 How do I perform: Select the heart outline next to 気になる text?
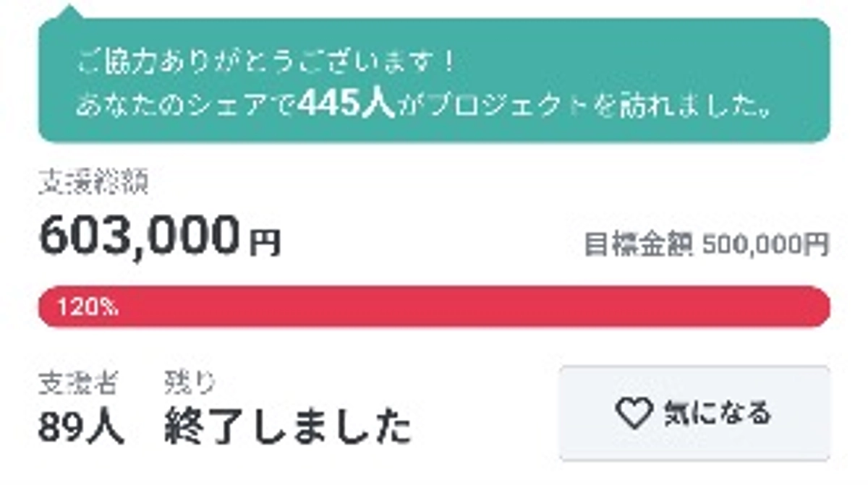(x=634, y=414)
